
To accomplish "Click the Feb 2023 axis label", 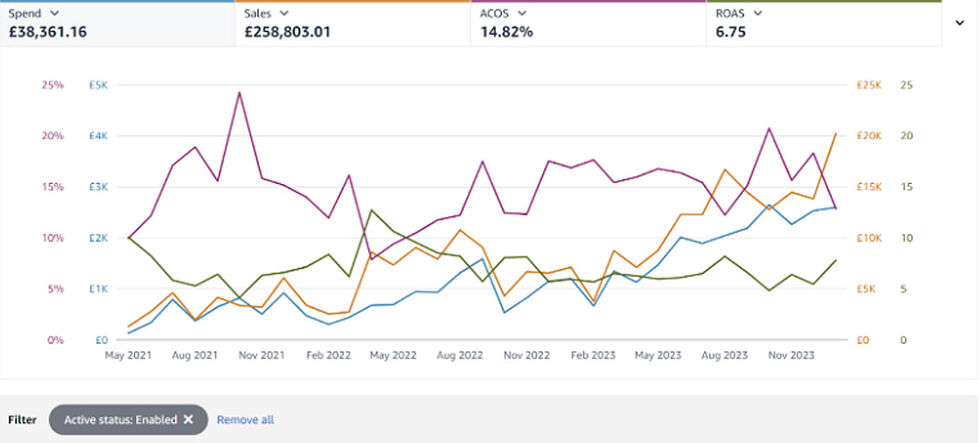I will click(x=592, y=355).
